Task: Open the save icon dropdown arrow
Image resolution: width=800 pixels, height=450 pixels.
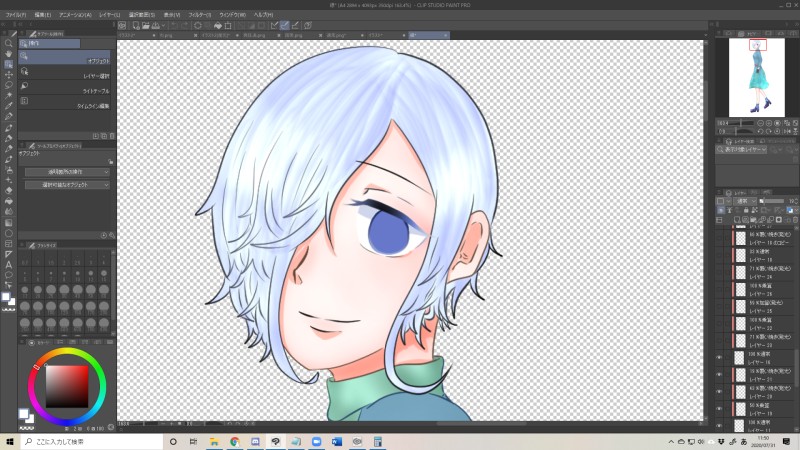Action: (x=163, y=25)
